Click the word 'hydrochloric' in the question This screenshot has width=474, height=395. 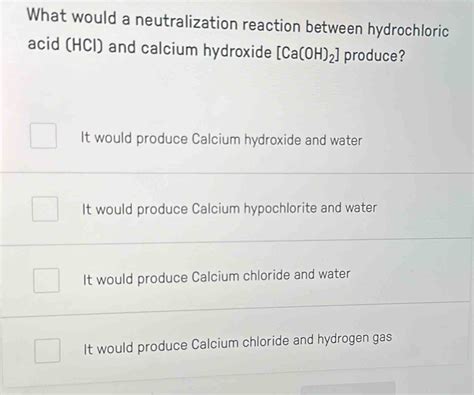click(x=408, y=31)
